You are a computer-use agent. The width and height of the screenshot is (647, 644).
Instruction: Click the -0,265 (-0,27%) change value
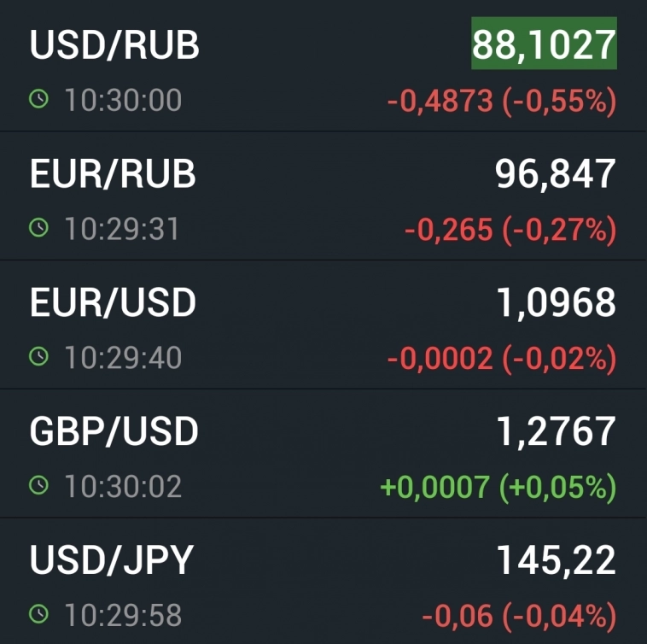510,230
